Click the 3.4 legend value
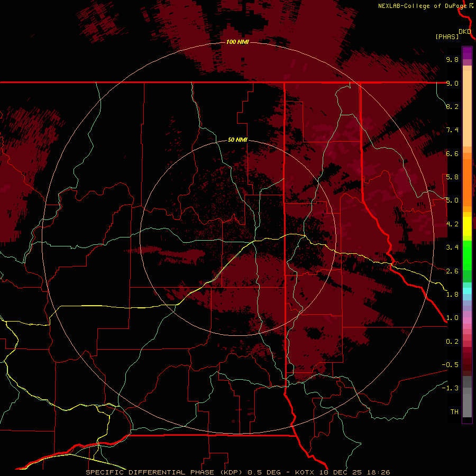Image resolution: width=476 pixels, height=476 pixels. (x=452, y=248)
